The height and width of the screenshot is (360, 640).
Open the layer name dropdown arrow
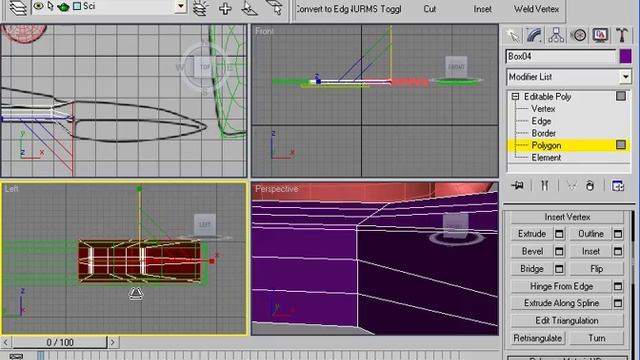180,7
